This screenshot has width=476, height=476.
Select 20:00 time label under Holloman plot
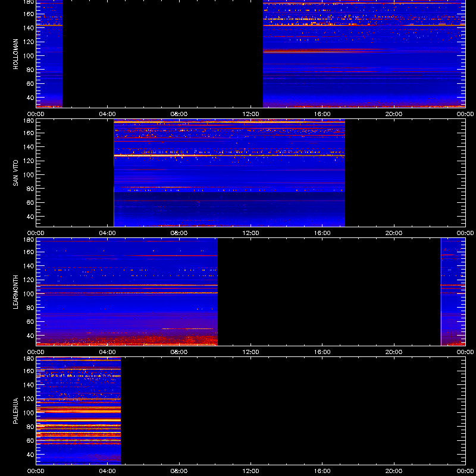point(394,114)
